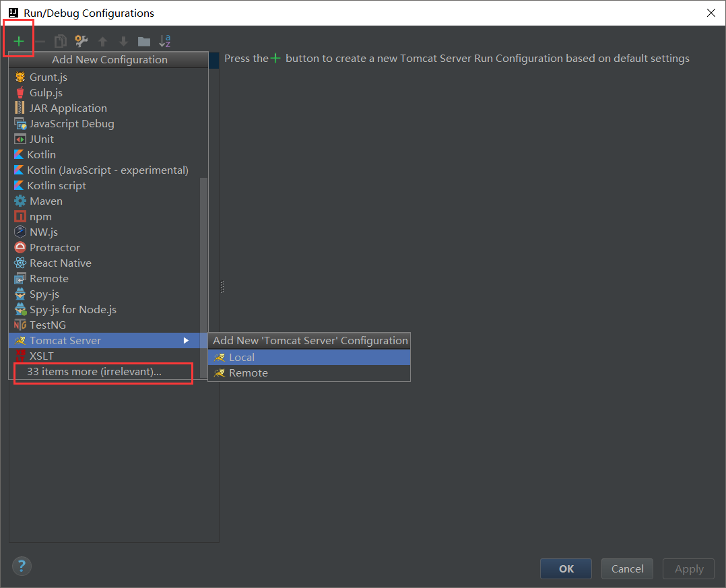Choose React Native configuration type
The width and height of the screenshot is (726, 588).
(x=61, y=263)
